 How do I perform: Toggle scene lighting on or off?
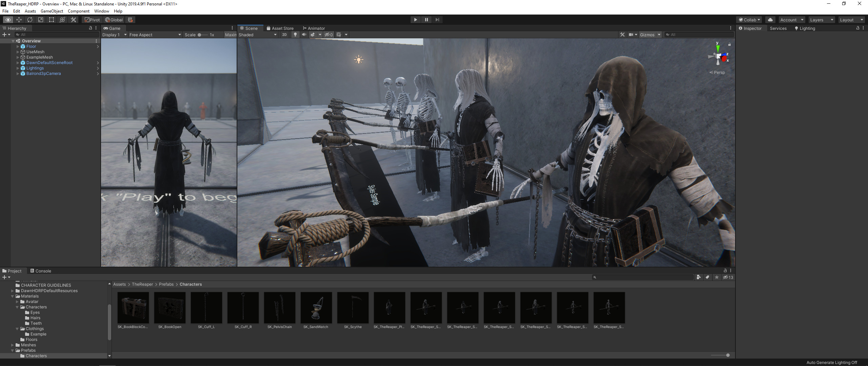click(295, 35)
